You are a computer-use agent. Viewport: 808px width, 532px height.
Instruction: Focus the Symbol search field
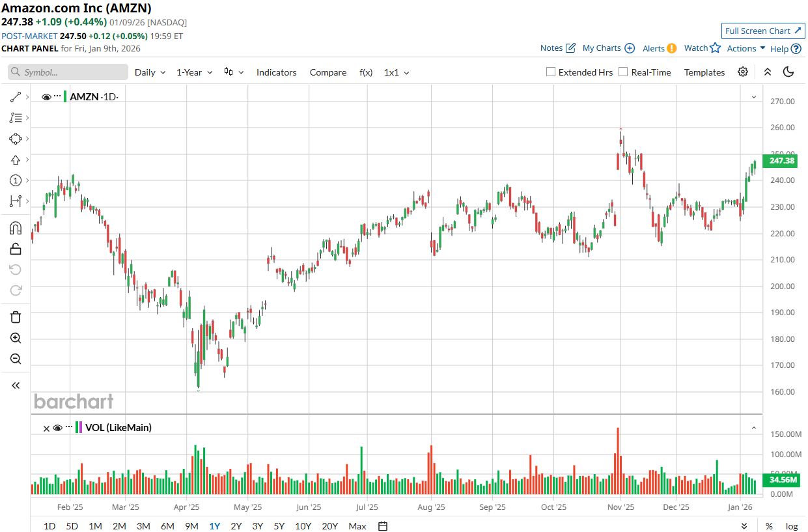pyautogui.click(x=68, y=72)
